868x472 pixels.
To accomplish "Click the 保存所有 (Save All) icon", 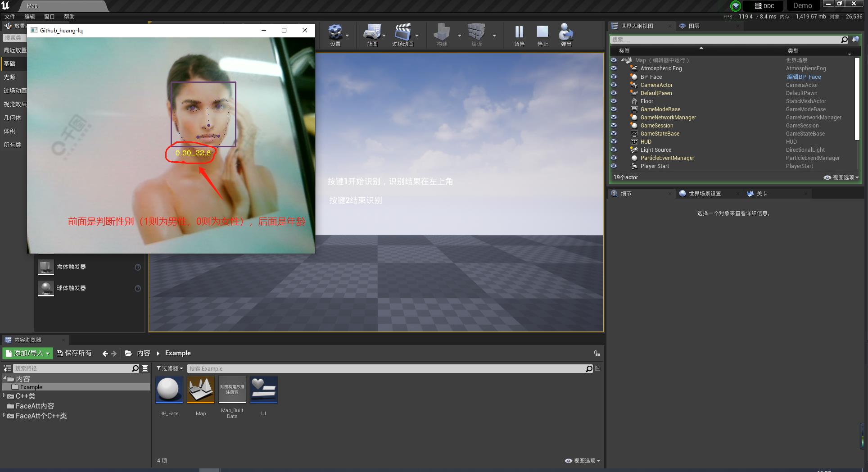I will 74,353.
